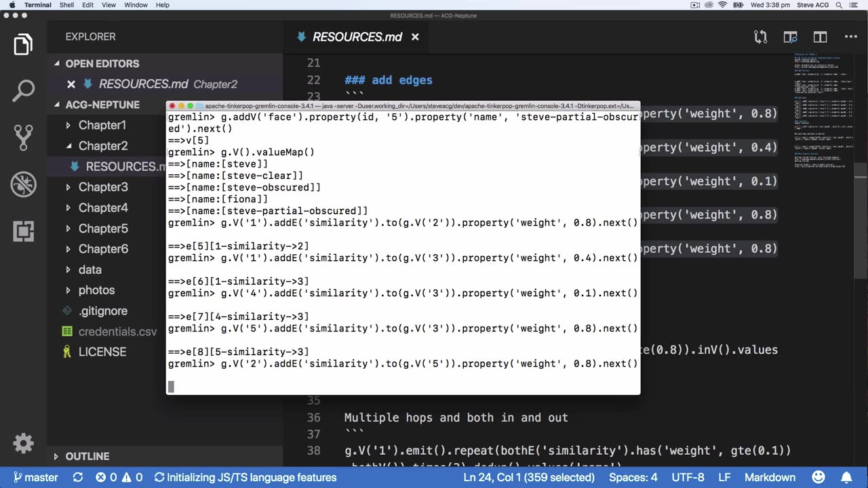This screenshot has width=868, height=488.
Task: Close the RESOURCES.md editor tab
Action: tap(415, 37)
